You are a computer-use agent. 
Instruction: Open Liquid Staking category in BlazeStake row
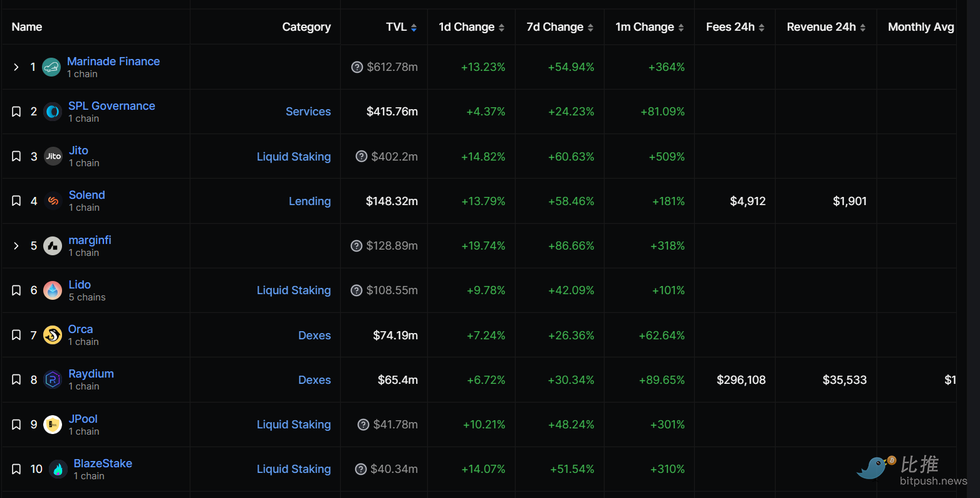pos(294,469)
